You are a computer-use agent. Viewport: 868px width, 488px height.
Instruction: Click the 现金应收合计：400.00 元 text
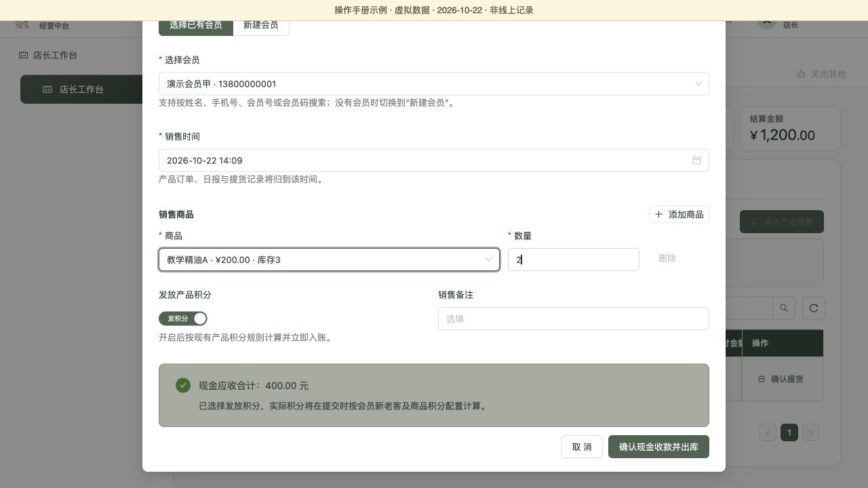(x=254, y=386)
